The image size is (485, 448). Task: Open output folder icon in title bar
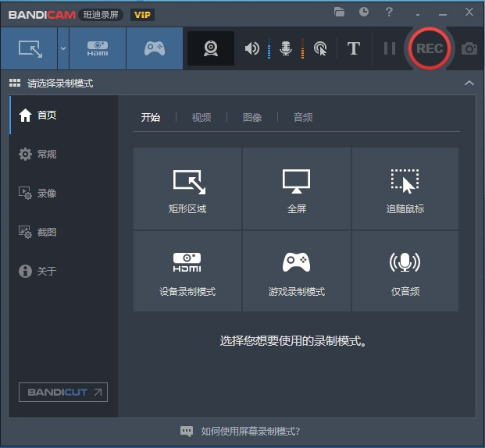tap(339, 12)
